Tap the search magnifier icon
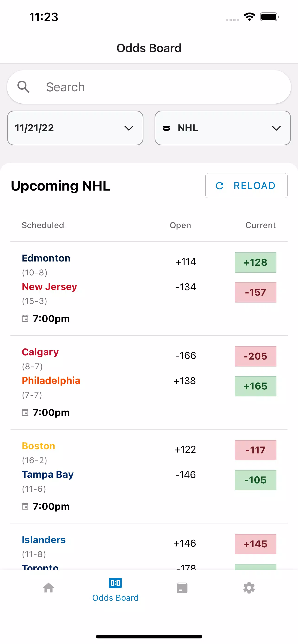The height and width of the screenshot is (644, 298). click(23, 87)
